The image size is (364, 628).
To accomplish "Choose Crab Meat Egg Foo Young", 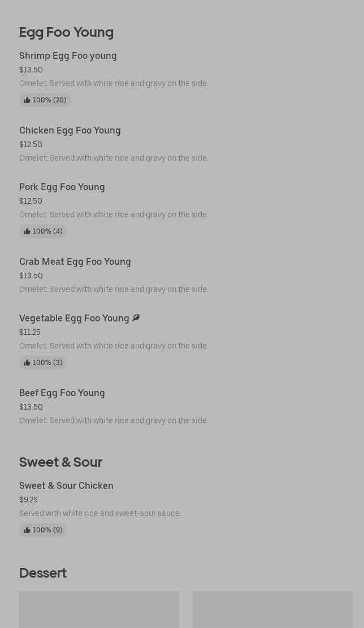I will coord(75,261).
